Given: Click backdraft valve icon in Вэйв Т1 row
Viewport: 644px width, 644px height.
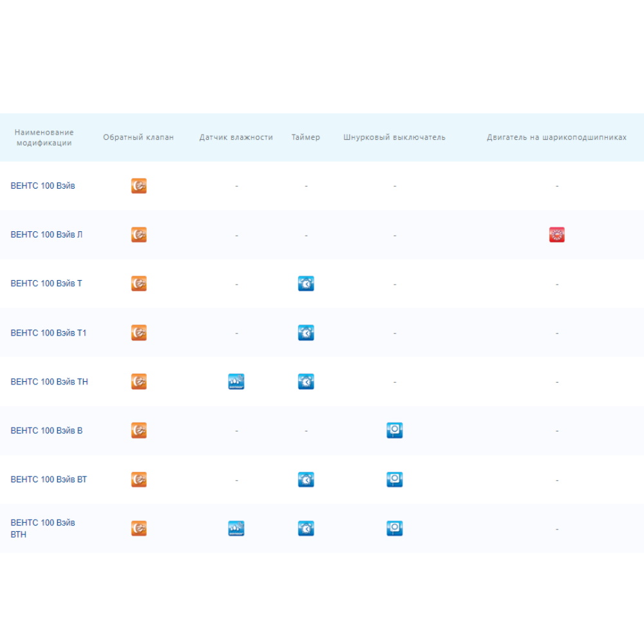Looking at the screenshot, I should (139, 333).
